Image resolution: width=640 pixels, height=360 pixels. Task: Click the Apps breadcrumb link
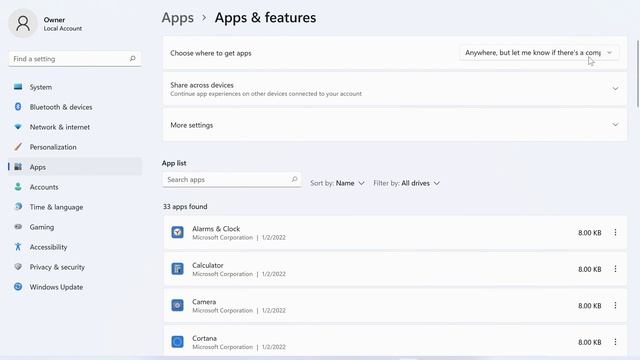178,18
